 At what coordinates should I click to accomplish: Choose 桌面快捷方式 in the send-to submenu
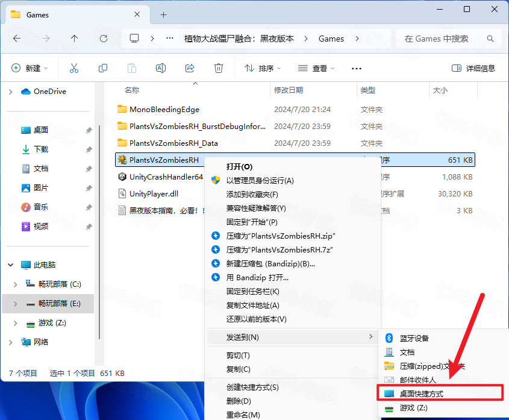(440, 393)
